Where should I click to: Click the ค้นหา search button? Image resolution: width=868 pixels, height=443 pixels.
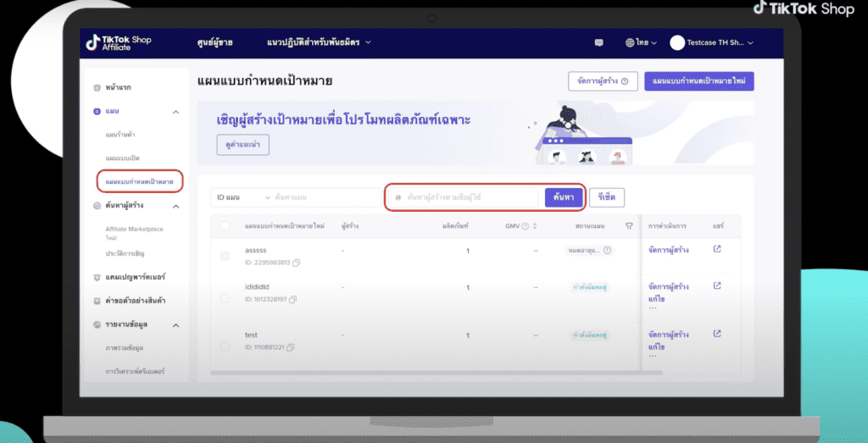click(564, 197)
